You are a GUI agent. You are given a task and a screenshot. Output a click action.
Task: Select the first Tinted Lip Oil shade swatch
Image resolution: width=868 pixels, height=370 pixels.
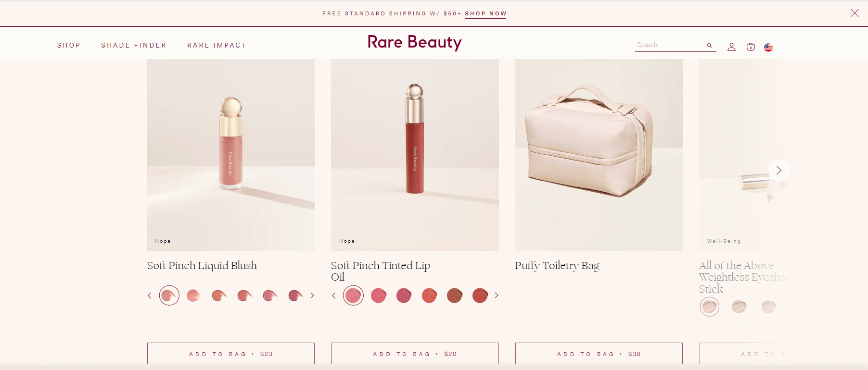(353, 296)
